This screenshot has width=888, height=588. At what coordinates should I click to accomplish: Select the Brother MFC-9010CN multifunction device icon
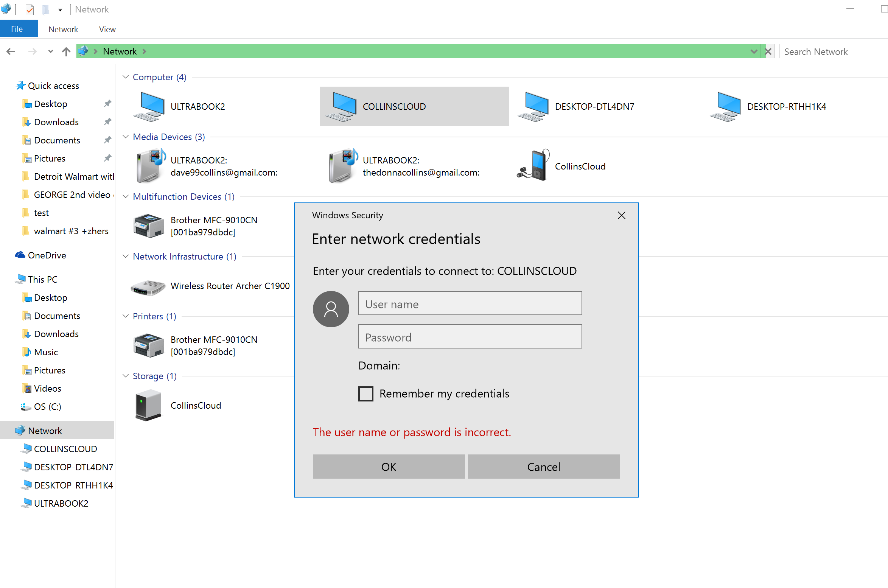coord(148,226)
